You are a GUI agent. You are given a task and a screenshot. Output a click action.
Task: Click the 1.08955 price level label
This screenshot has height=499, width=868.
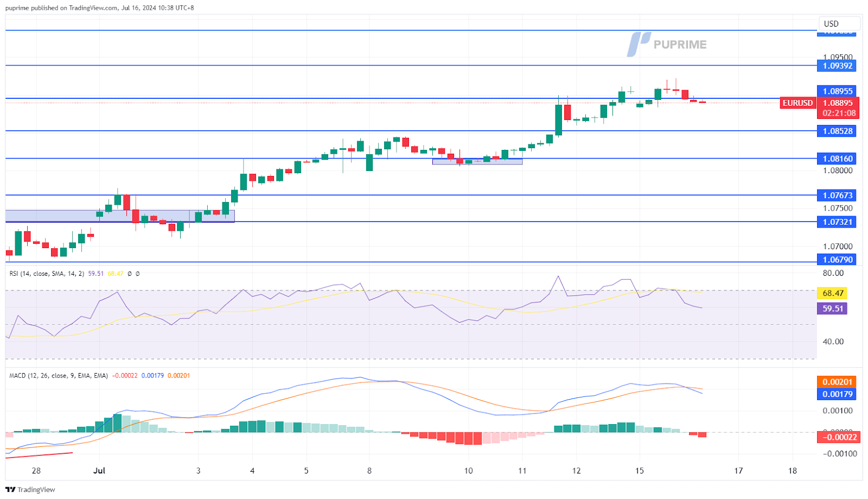point(837,91)
